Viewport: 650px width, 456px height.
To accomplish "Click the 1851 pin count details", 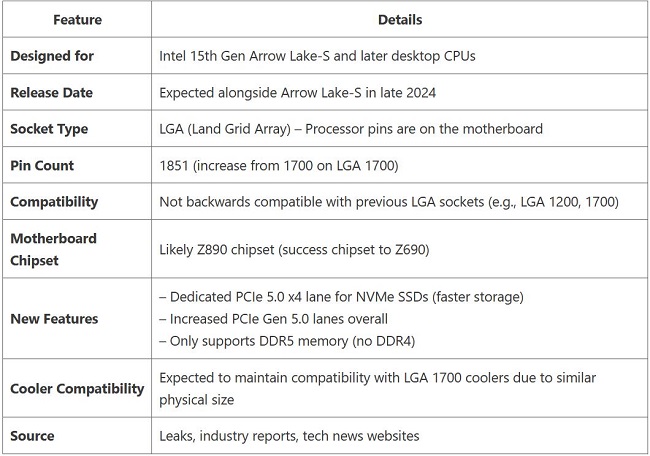I will (279, 165).
